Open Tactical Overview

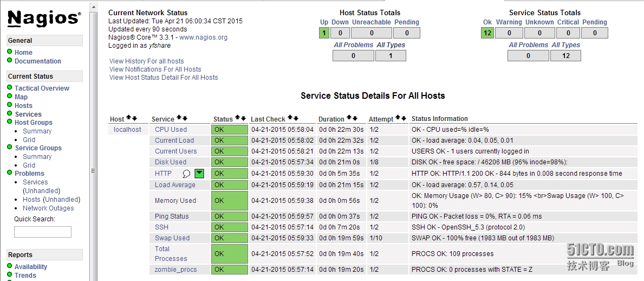42,88
